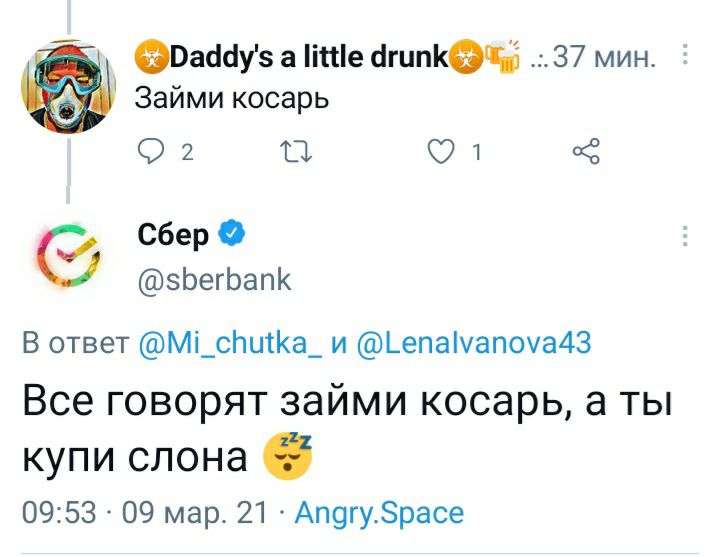The image size is (708, 557).
Task: Open the Сбер account name
Action: (x=174, y=235)
